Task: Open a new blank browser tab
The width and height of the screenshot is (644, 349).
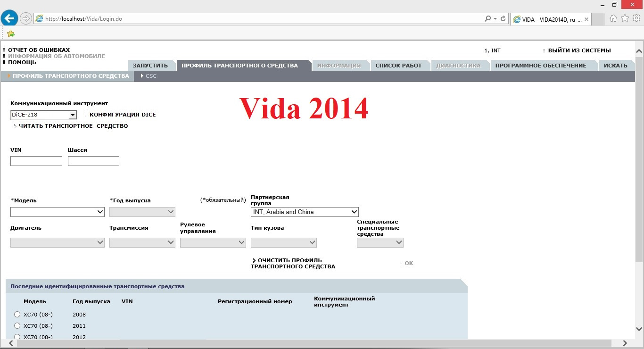Action: click(598, 19)
